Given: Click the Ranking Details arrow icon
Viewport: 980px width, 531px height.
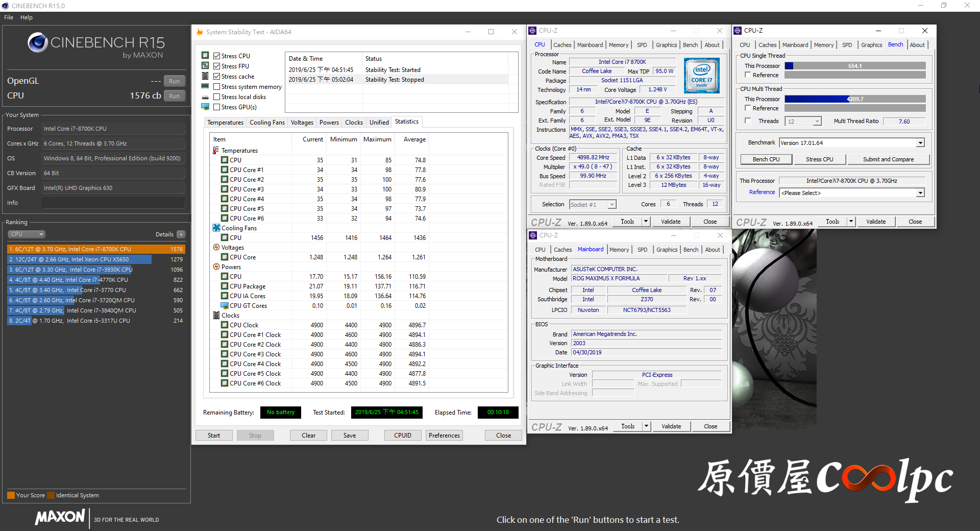Looking at the screenshot, I should click(x=181, y=234).
